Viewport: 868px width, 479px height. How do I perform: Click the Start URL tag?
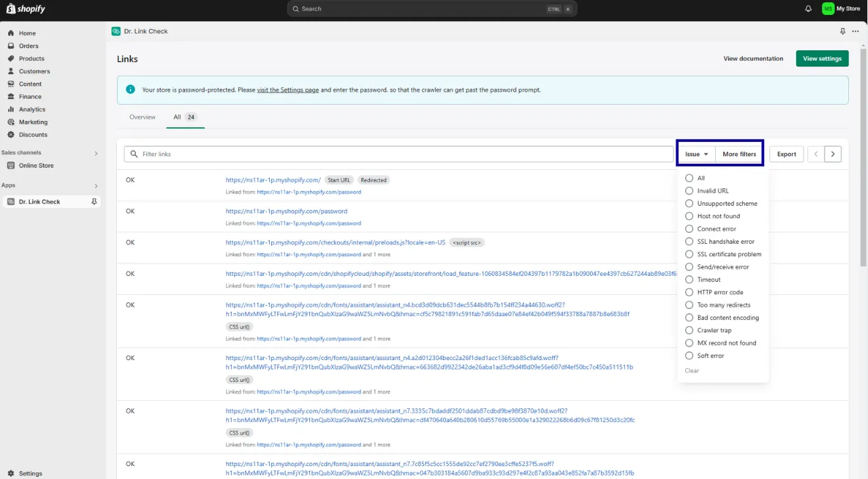point(338,180)
